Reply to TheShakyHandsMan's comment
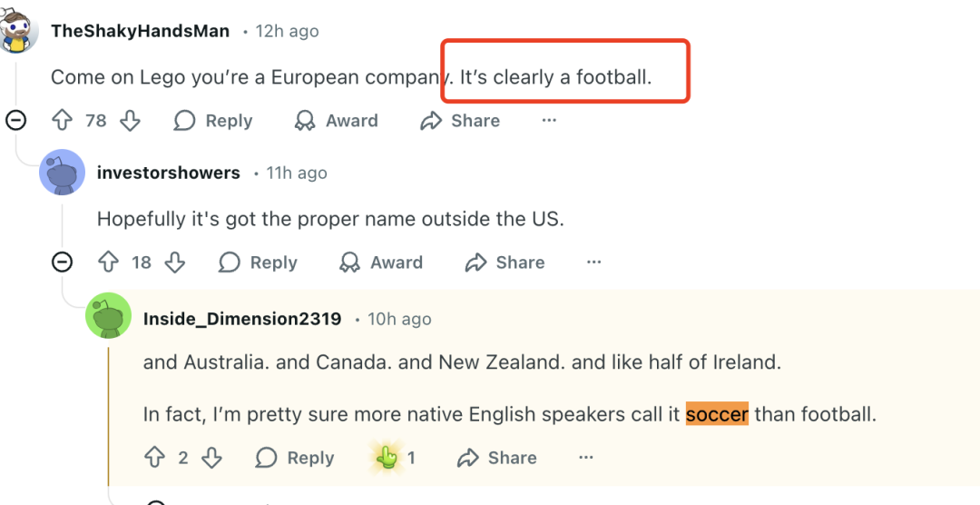980x505 pixels. click(x=213, y=120)
